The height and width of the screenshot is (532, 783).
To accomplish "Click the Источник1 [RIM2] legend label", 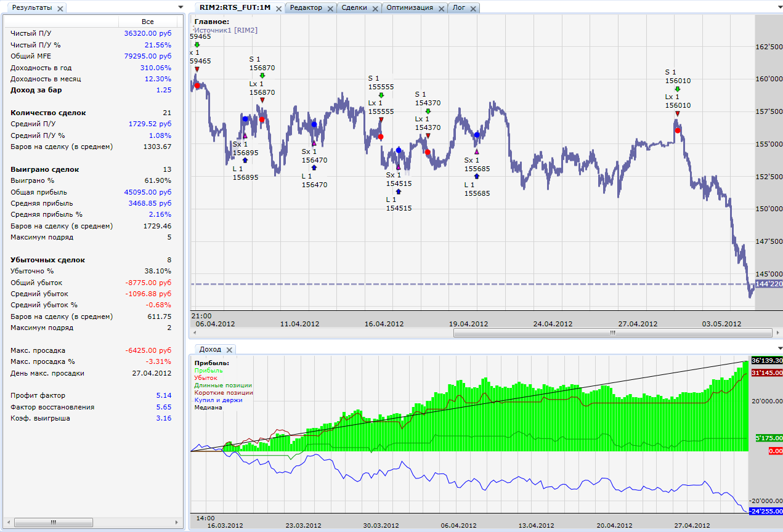I will tap(225, 30).
